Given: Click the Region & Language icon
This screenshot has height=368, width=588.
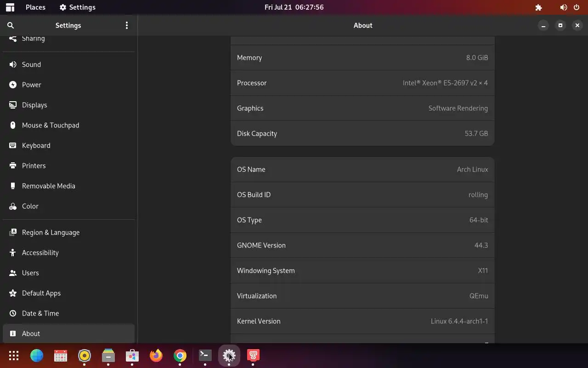Looking at the screenshot, I should [x=13, y=232].
